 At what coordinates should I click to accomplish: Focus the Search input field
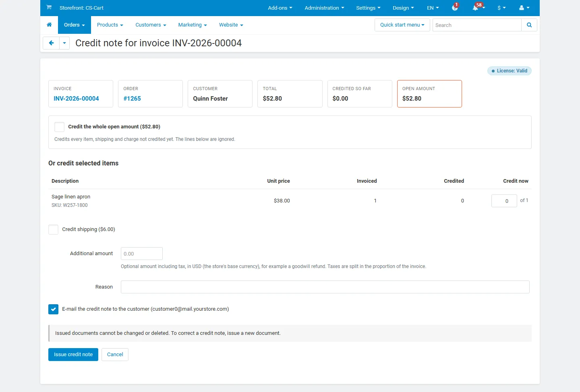[477, 25]
